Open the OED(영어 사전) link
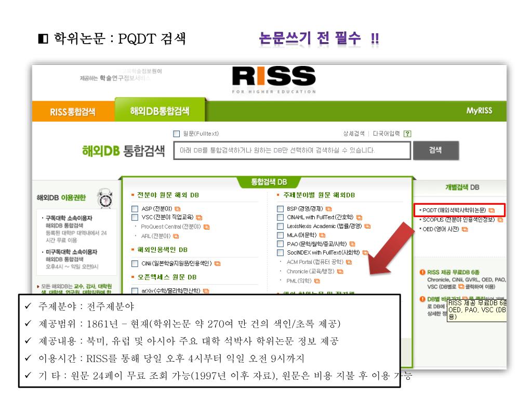Viewport: 532px width, 399px height. pyautogui.click(x=441, y=229)
